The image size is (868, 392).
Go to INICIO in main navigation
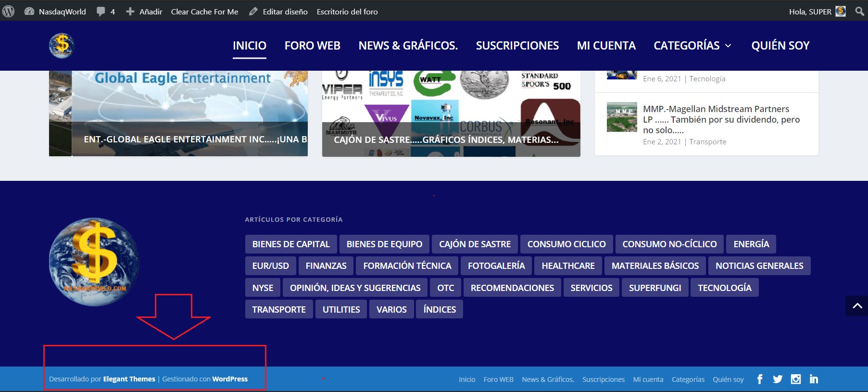coord(250,46)
